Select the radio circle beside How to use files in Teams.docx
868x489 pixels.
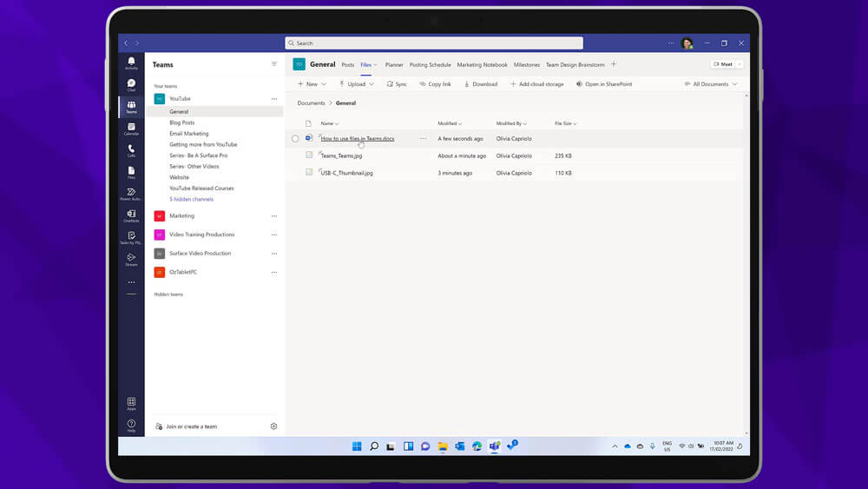tap(295, 138)
